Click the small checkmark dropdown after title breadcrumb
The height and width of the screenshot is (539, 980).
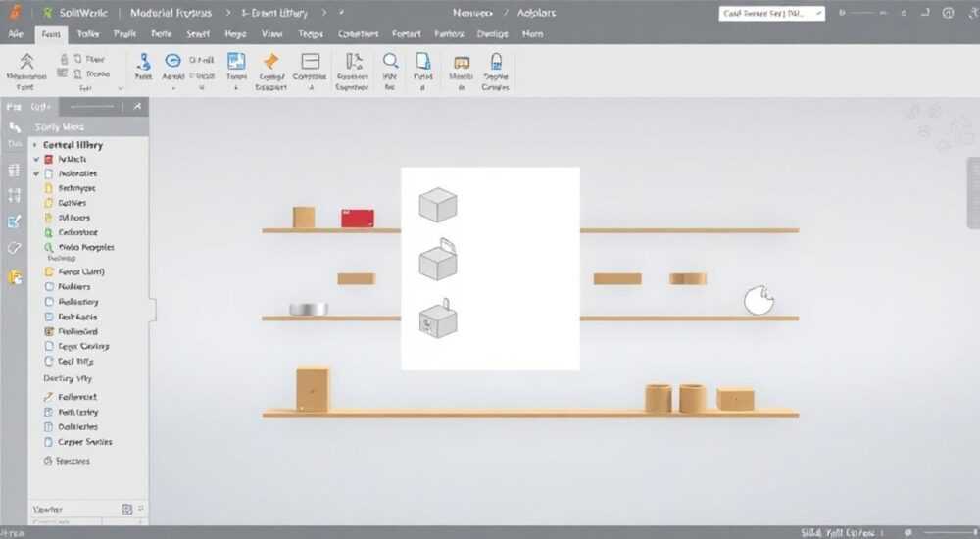341,13
